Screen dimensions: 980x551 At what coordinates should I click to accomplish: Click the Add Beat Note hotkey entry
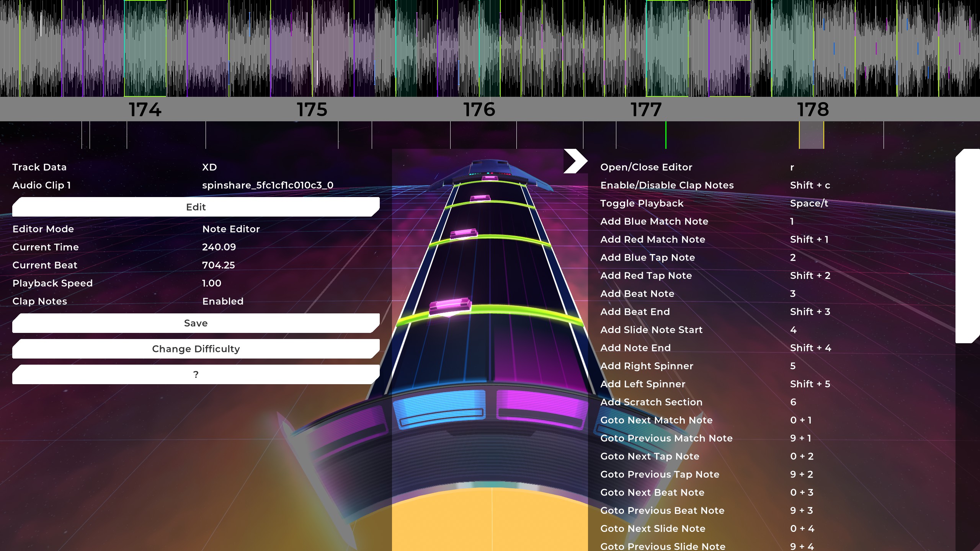pyautogui.click(x=637, y=293)
